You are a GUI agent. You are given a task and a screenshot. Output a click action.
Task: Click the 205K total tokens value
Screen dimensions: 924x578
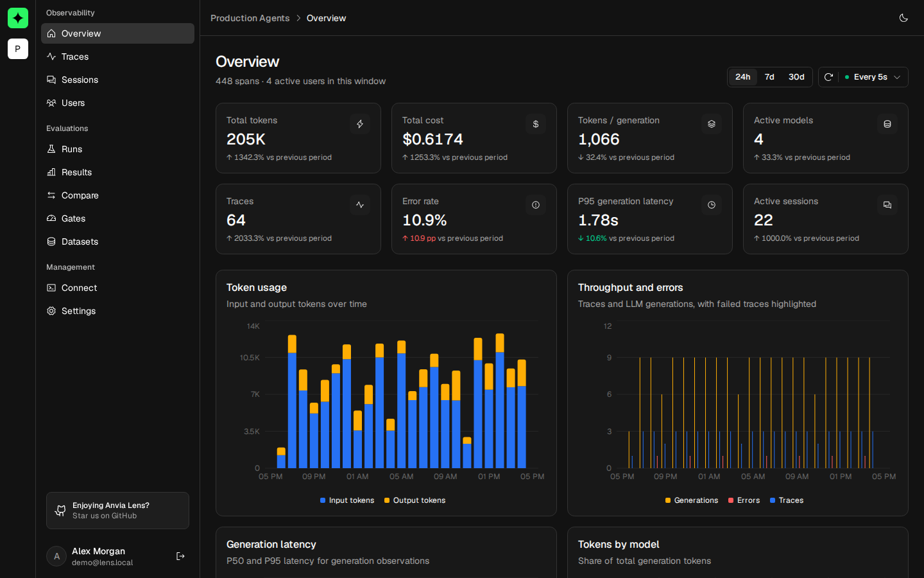pyautogui.click(x=246, y=139)
